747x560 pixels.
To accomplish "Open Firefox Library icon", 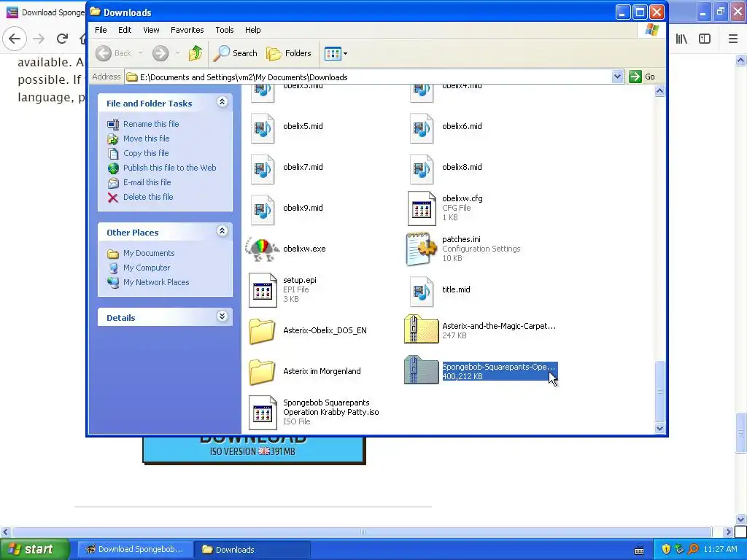I will click(682, 39).
